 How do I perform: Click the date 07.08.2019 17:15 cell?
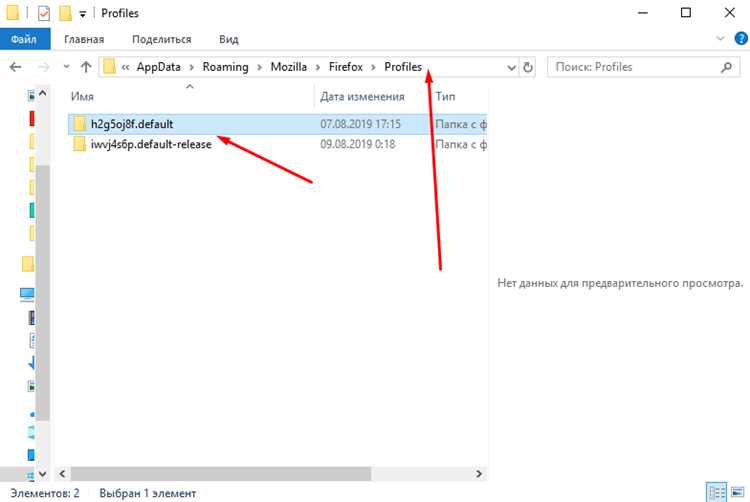pos(361,124)
